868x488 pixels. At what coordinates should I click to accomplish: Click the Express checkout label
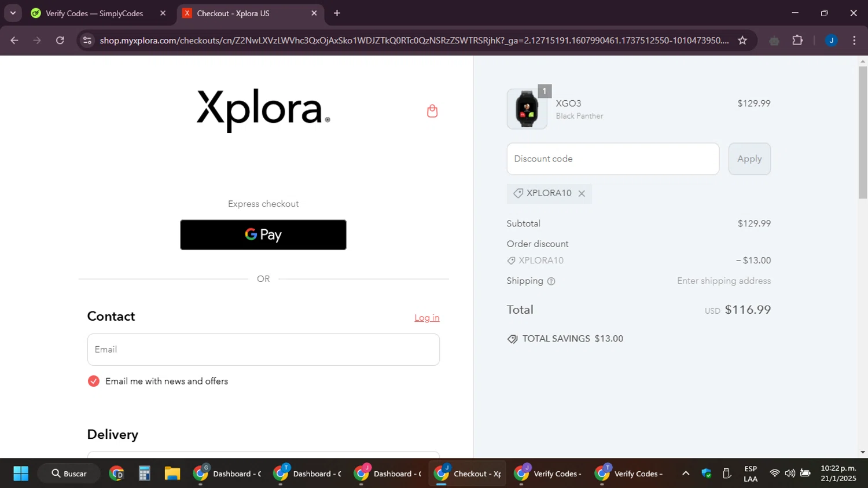tap(263, 204)
